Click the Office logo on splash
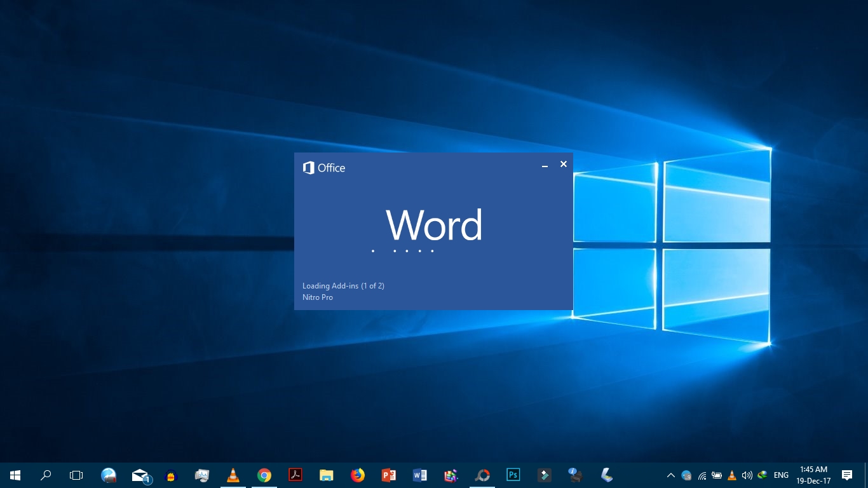This screenshot has width=868, height=488. [x=324, y=168]
